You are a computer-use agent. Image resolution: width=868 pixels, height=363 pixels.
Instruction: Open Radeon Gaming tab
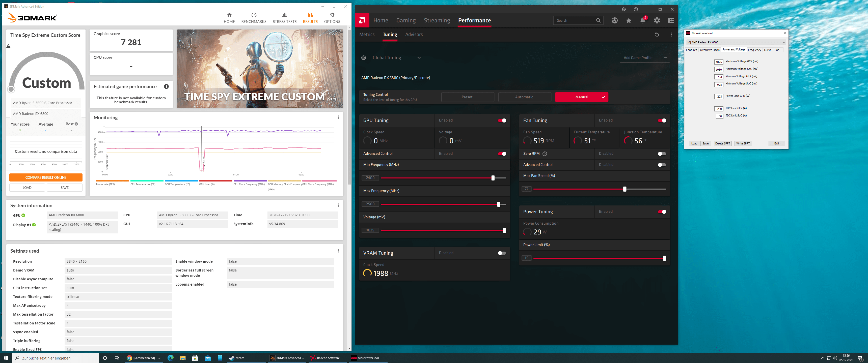tap(406, 20)
